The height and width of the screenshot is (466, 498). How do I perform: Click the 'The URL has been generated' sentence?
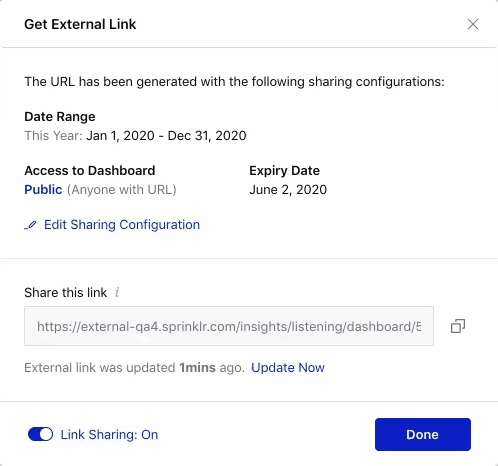tap(234, 82)
